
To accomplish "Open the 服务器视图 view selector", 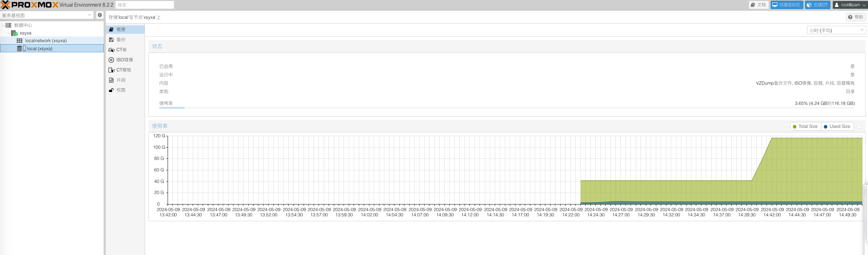I will 47,15.
